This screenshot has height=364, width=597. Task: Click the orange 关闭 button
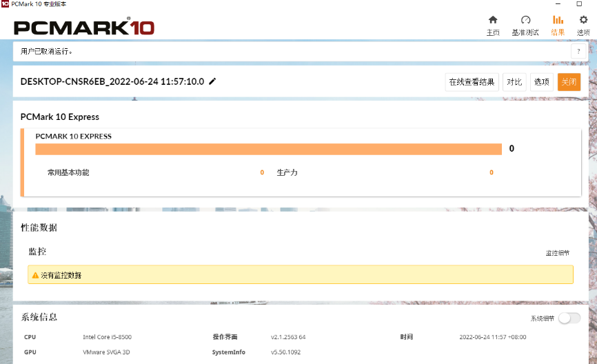pos(569,82)
